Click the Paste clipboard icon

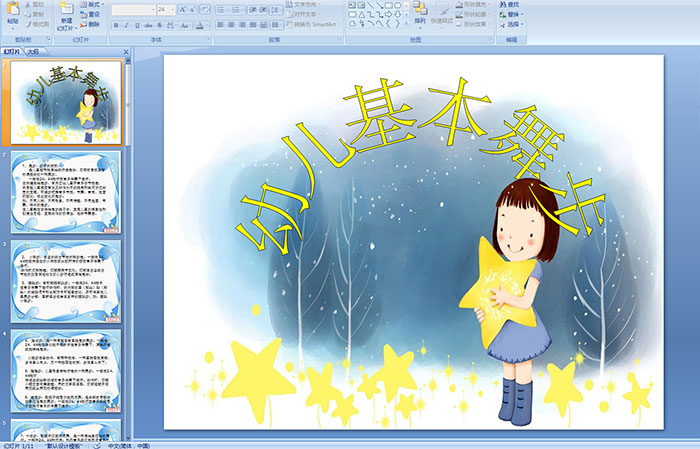pos(13,8)
